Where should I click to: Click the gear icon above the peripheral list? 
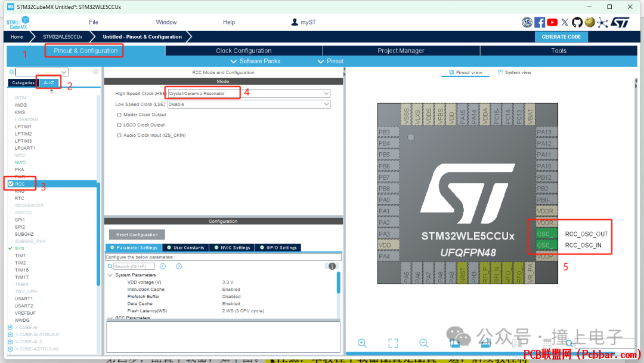95,72
